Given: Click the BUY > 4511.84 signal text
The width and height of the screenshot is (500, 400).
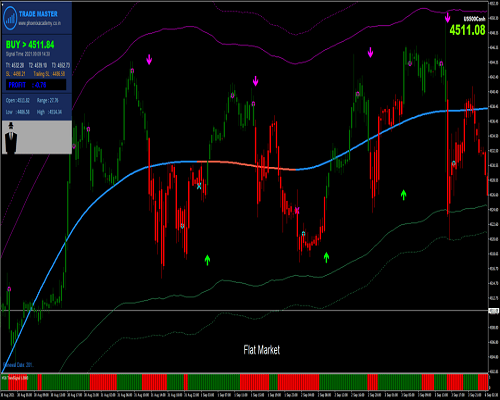Looking at the screenshot, I should [x=30, y=45].
